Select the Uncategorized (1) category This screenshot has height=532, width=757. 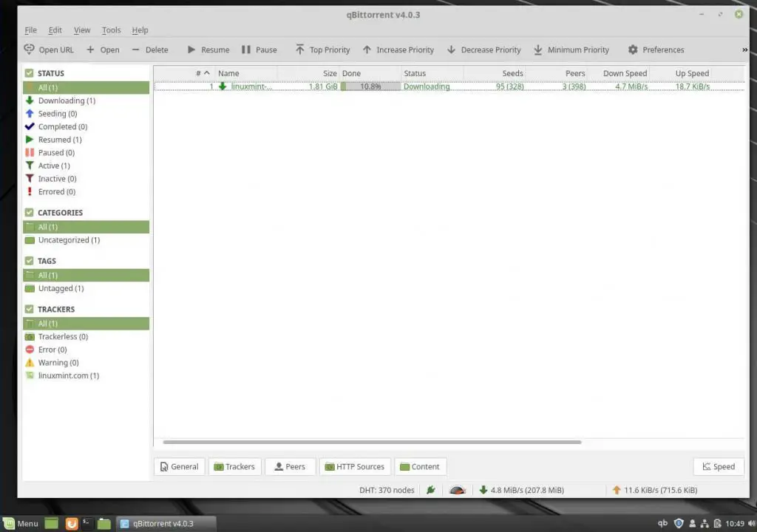[x=86, y=240]
